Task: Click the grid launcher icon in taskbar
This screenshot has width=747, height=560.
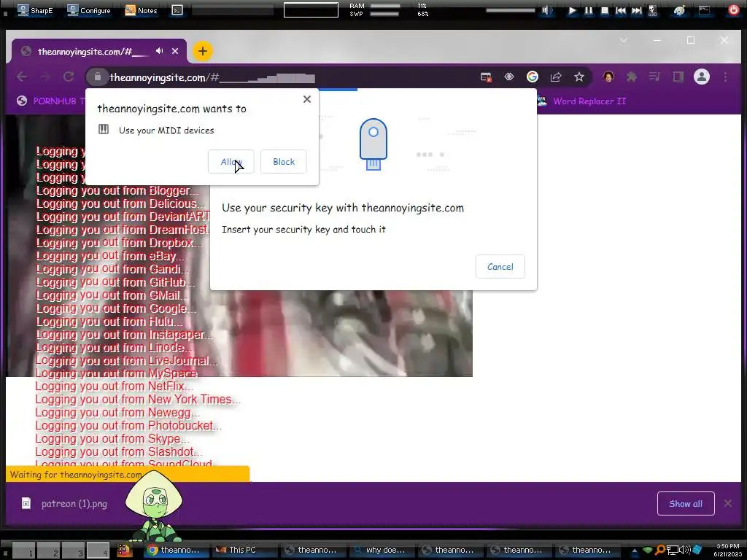Action: (x=124, y=550)
